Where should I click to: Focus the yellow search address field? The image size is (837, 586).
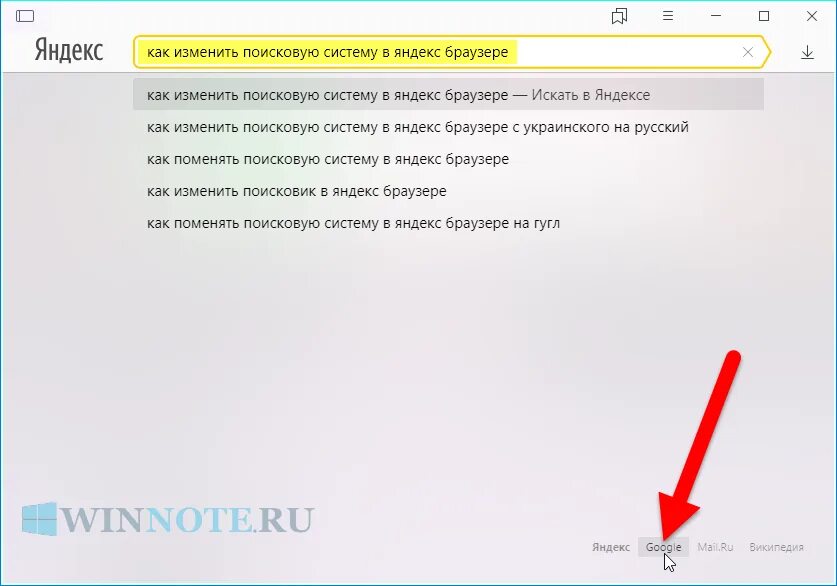pos(452,52)
